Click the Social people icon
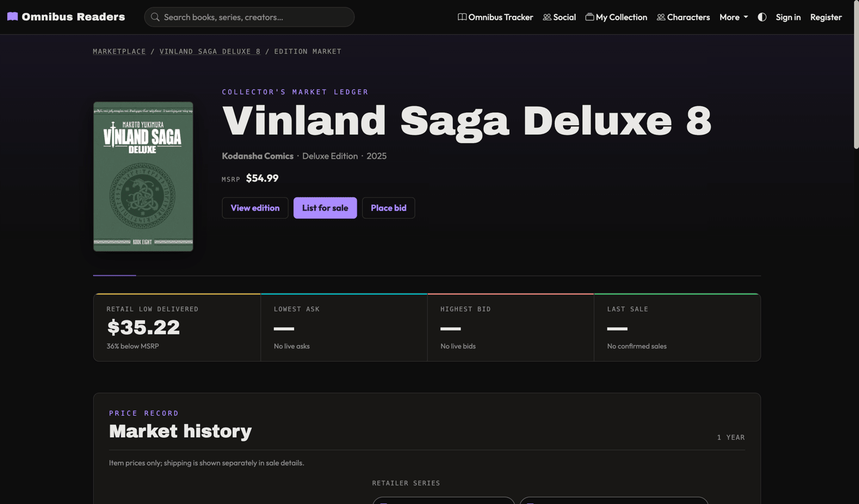Viewport: 859px width, 504px height. [547, 17]
